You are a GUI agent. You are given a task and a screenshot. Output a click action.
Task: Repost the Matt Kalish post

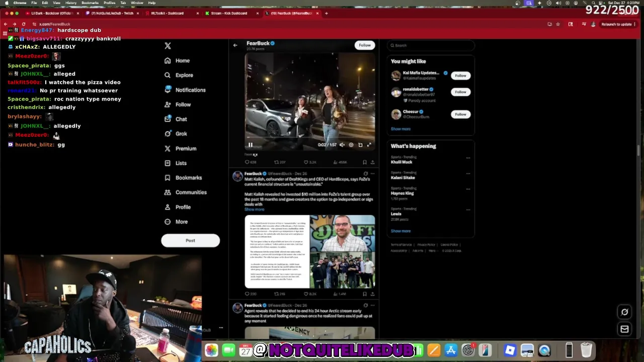[x=280, y=294]
